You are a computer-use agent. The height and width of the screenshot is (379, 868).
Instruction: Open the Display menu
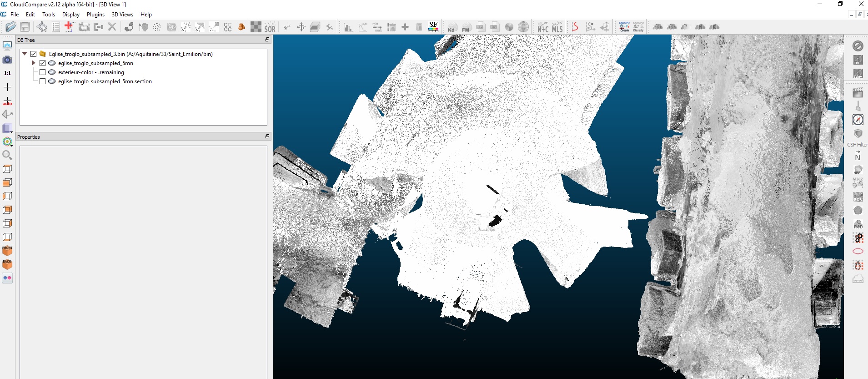pos(71,15)
